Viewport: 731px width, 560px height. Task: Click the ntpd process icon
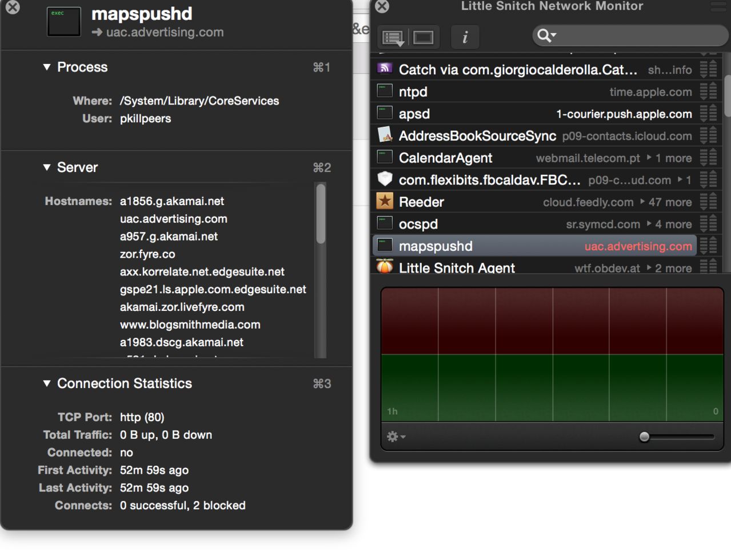point(385,91)
